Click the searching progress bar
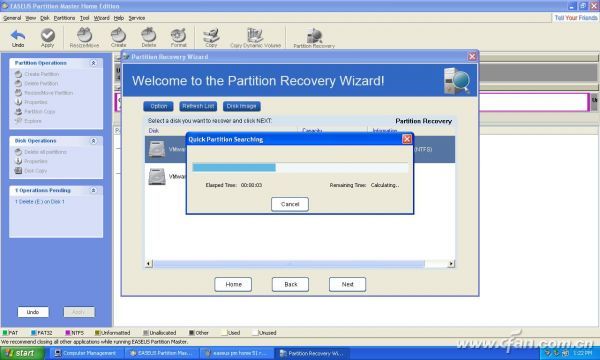Viewport: 600px width, 360px height. 300,168
